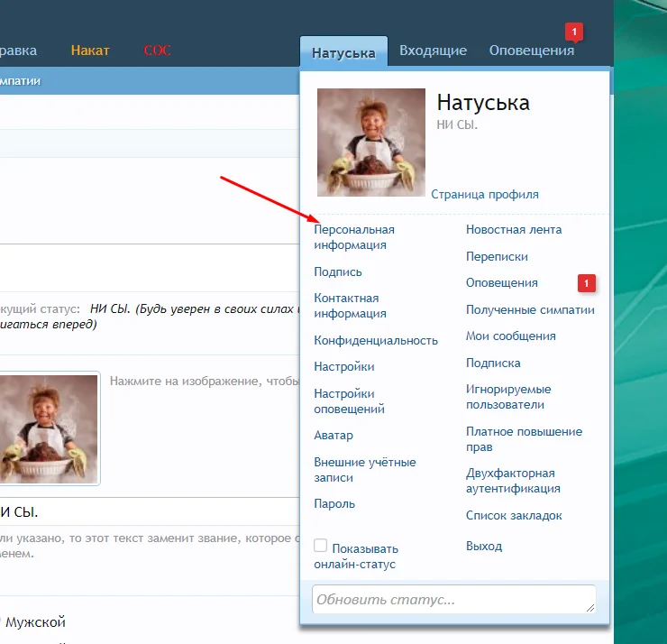The height and width of the screenshot is (644, 667).
Task: Open the Новостная лента link
Action: point(514,230)
